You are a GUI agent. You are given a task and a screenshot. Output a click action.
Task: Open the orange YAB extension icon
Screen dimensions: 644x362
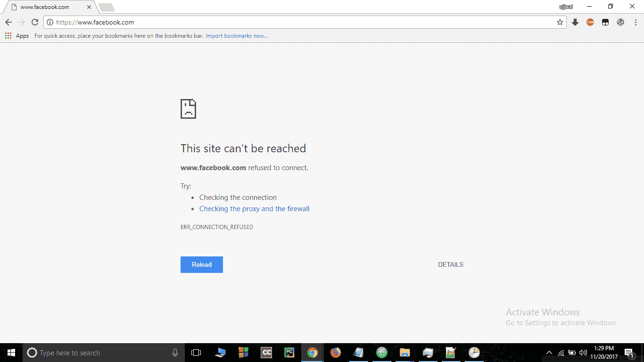click(590, 22)
